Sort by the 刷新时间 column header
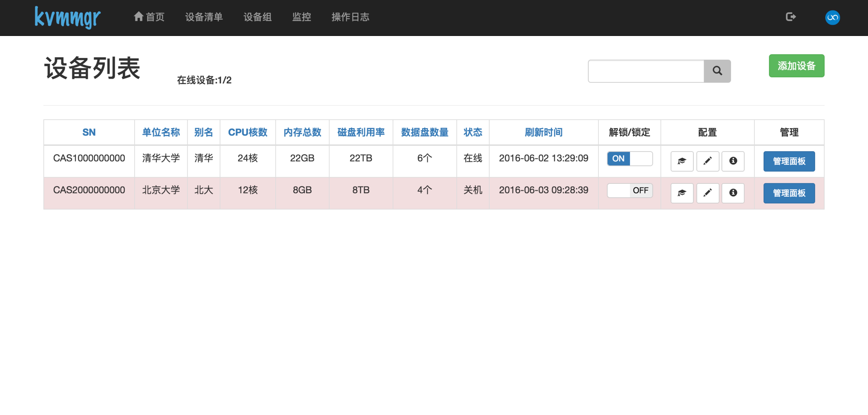868x415 pixels. tap(544, 132)
